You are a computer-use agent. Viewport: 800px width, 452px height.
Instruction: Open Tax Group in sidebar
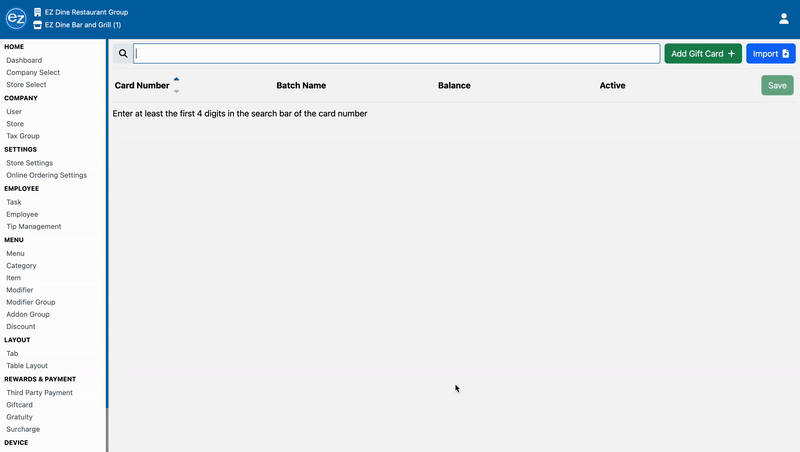tap(22, 136)
